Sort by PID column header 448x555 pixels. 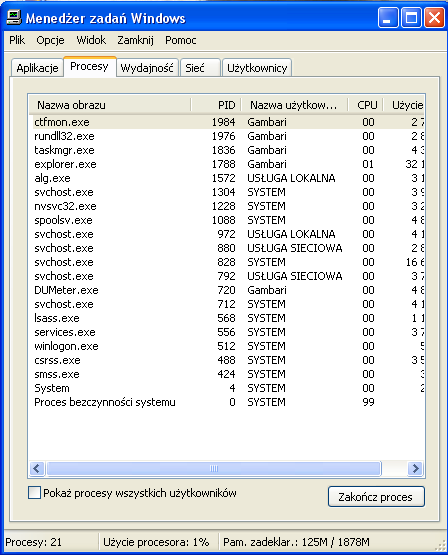click(x=216, y=105)
